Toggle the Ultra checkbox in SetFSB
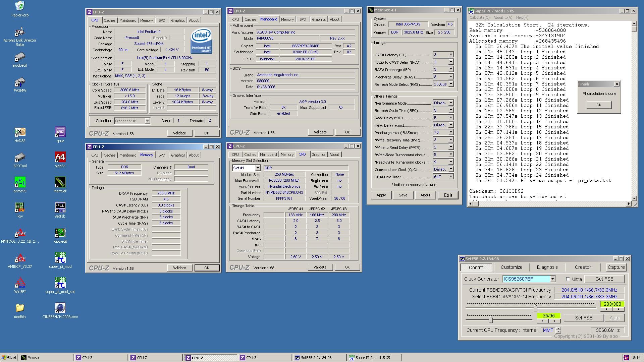The height and width of the screenshot is (362, 644). pyautogui.click(x=568, y=279)
